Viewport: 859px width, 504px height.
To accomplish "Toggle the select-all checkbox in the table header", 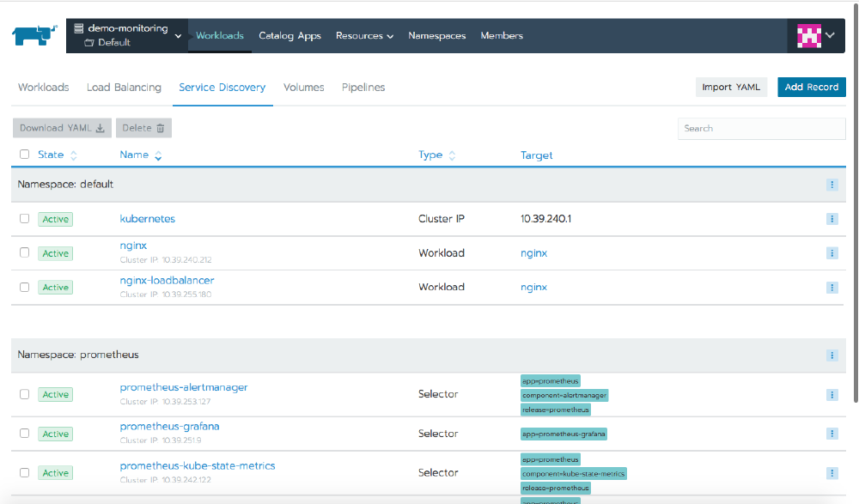I will tap(24, 155).
